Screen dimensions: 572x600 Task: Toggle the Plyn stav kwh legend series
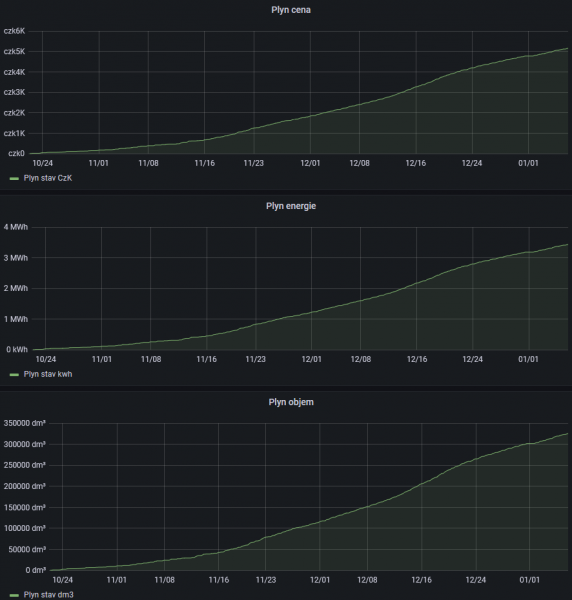(x=48, y=374)
